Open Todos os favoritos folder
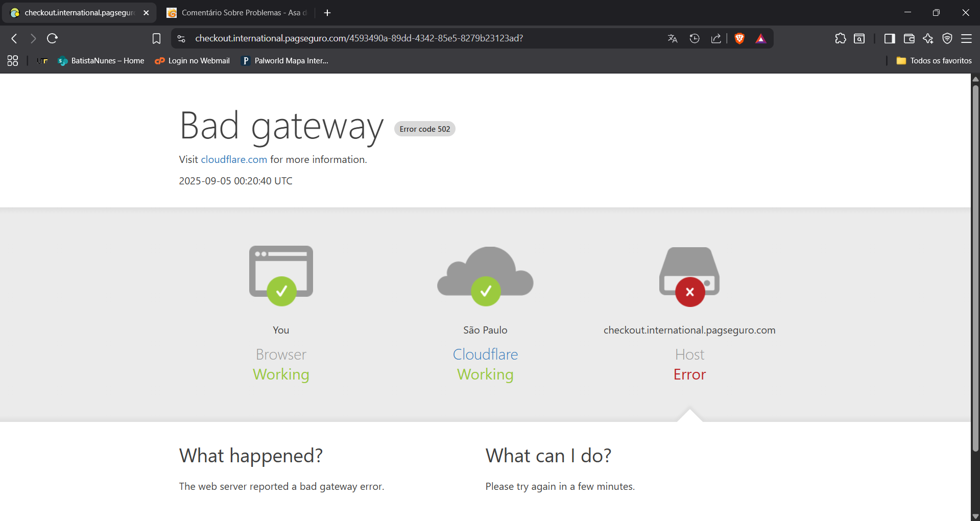 click(934, 61)
